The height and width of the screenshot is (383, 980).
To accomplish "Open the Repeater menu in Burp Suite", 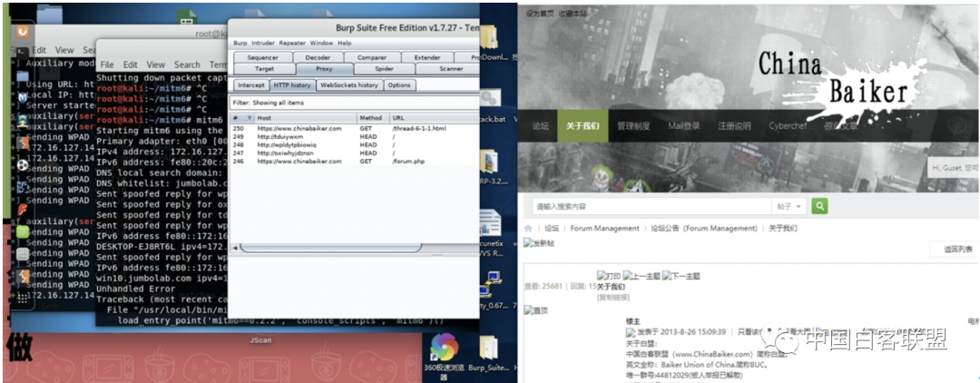I will [292, 44].
